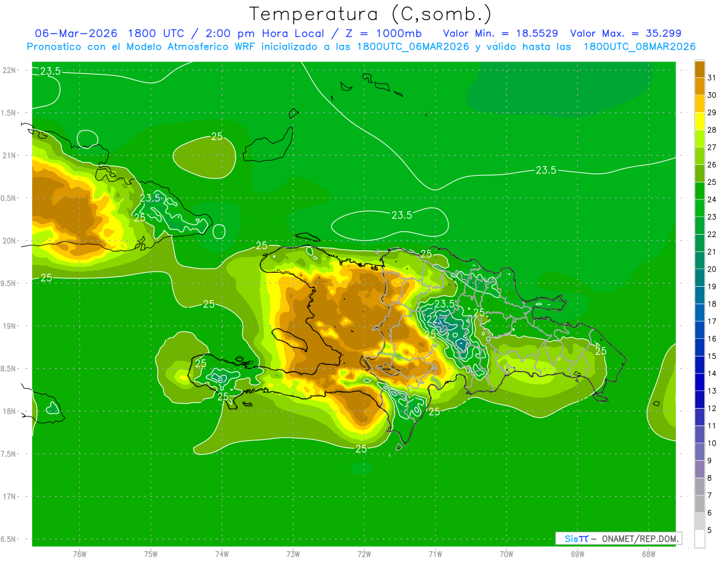Select the "Valor Min. = 18.5529" text
This screenshot has height=562, width=728.
(x=500, y=33)
